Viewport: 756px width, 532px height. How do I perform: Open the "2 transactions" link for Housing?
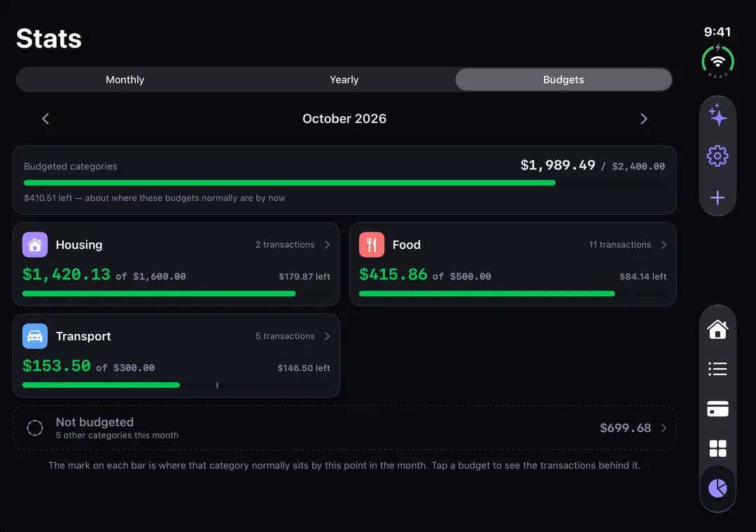[285, 244]
